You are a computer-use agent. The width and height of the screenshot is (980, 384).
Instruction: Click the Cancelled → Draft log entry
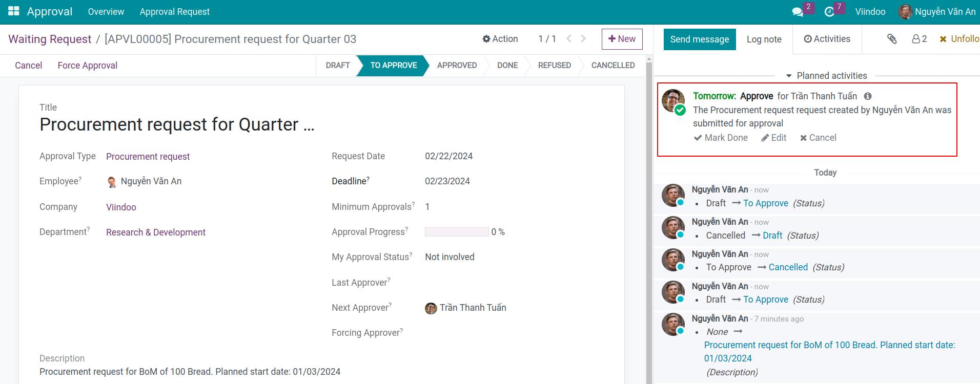pos(762,236)
